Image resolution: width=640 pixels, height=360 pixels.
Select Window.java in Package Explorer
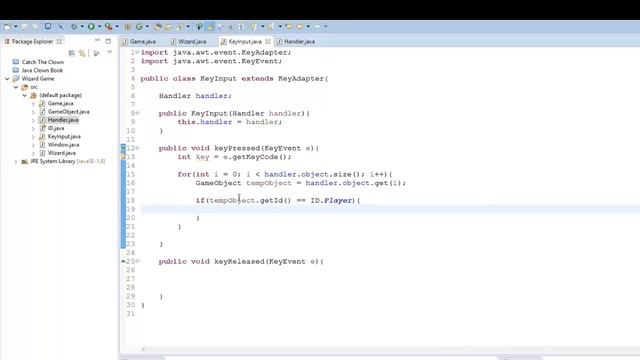pyautogui.click(x=63, y=145)
